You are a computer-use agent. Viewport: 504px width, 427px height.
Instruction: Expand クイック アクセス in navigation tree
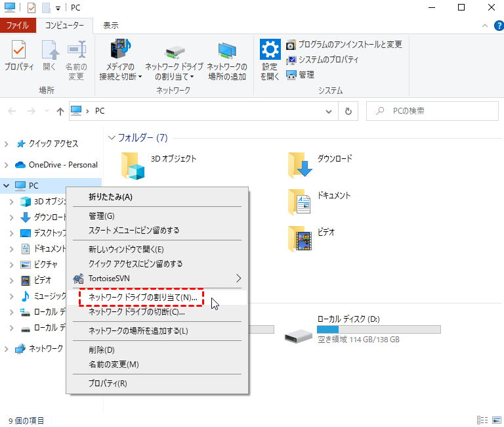point(6,144)
